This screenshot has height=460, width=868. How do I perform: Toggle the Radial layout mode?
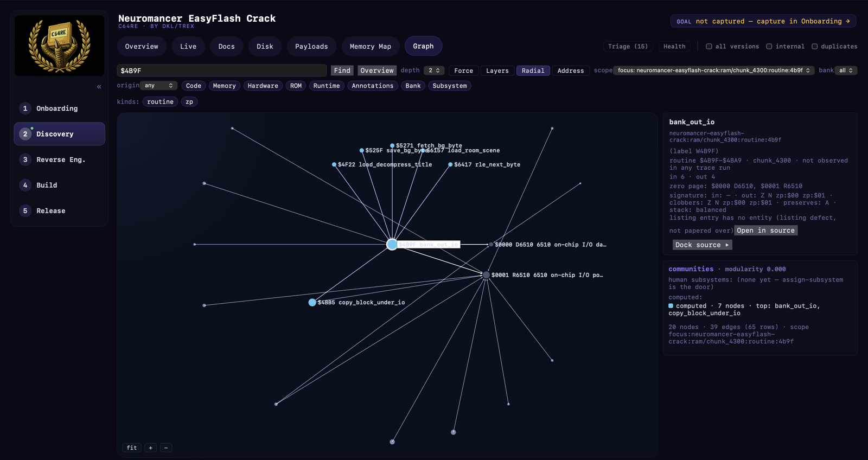click(533, 71)
